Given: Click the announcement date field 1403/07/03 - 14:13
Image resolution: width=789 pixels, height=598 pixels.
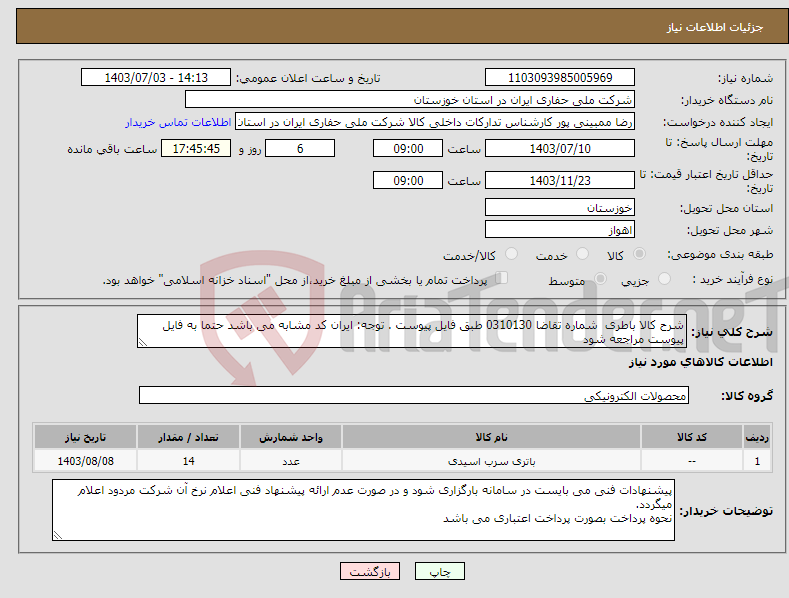Looking at the screenshot, I should point(156,78).
